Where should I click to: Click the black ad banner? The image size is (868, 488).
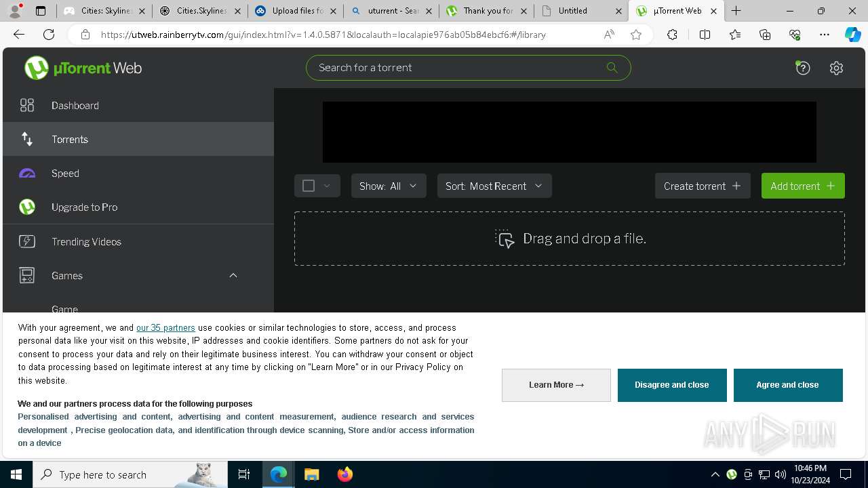(x=570, y=132)
